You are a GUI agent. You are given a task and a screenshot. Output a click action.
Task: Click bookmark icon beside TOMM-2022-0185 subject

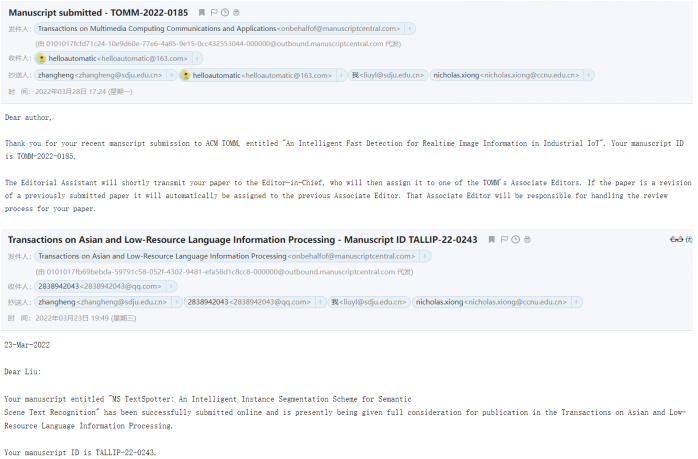202,13
